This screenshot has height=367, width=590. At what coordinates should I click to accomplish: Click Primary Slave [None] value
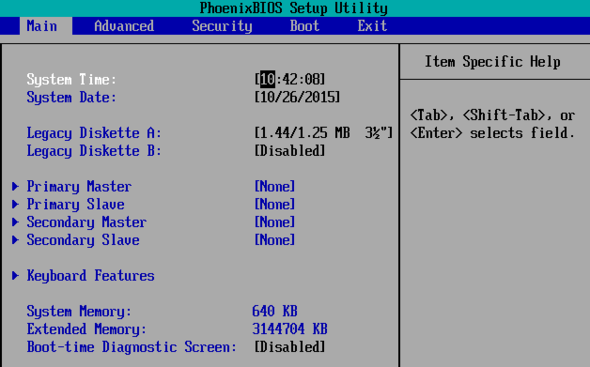coord(275,204)
